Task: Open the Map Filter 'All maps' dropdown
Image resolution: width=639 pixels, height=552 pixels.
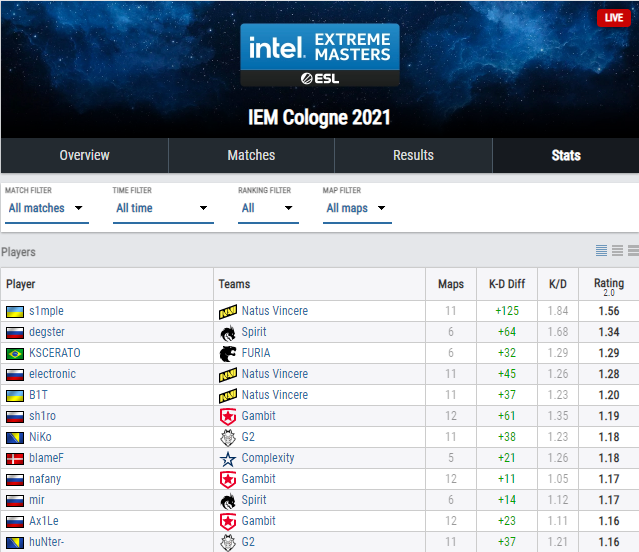Action: click(357, 208)
